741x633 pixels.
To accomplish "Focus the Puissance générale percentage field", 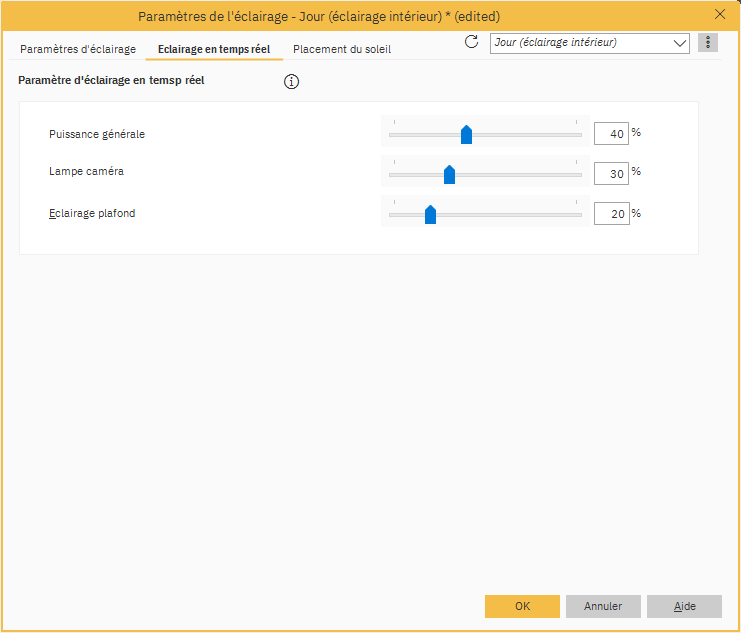I will pos(611,134).
